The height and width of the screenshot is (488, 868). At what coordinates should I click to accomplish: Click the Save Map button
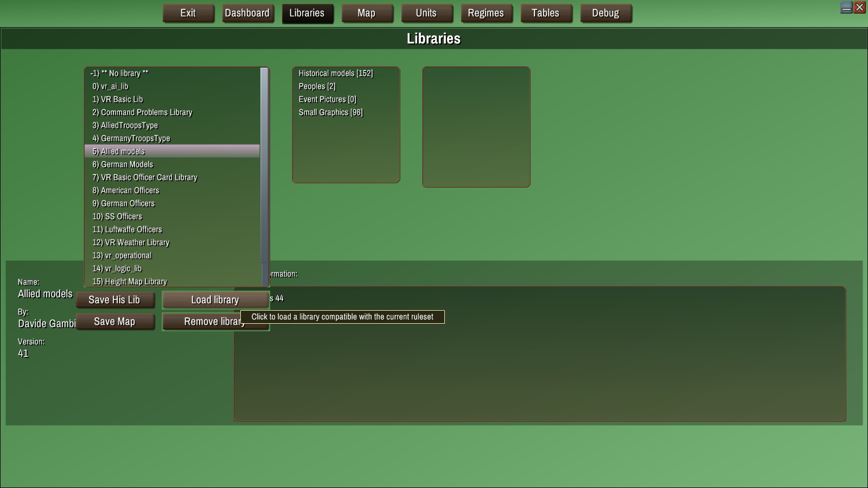click(x=114, y=322)
